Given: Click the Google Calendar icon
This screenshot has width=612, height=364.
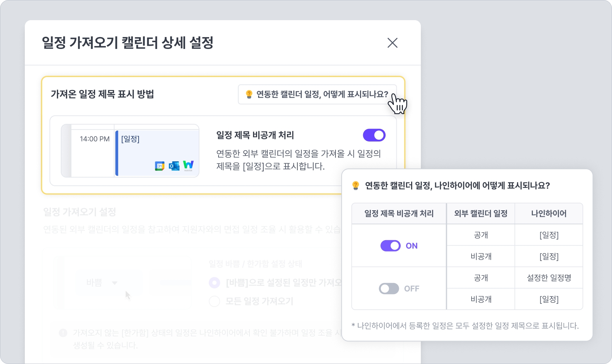Looking at the screenshot, I should [159, 166].
